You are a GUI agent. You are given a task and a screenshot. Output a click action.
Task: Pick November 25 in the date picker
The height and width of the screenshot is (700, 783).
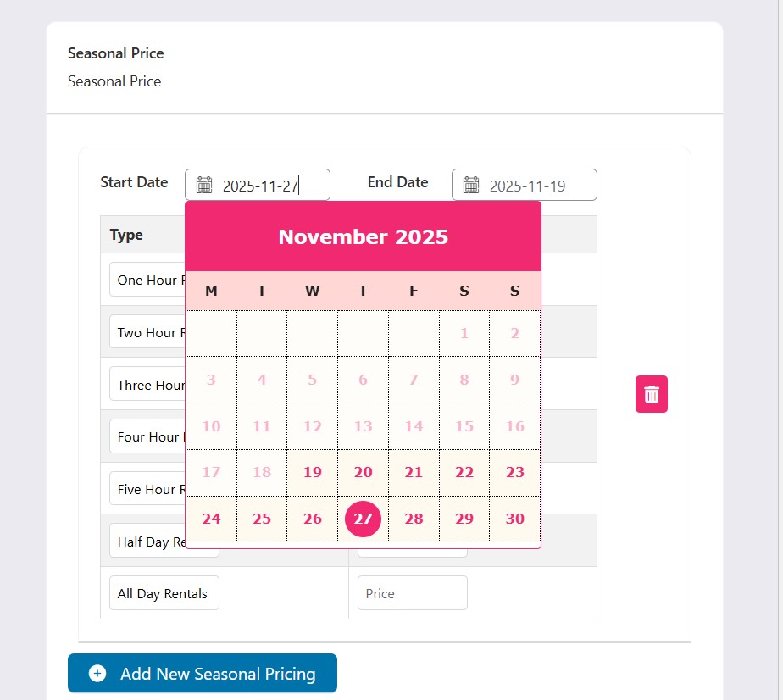tap(262, 519)
